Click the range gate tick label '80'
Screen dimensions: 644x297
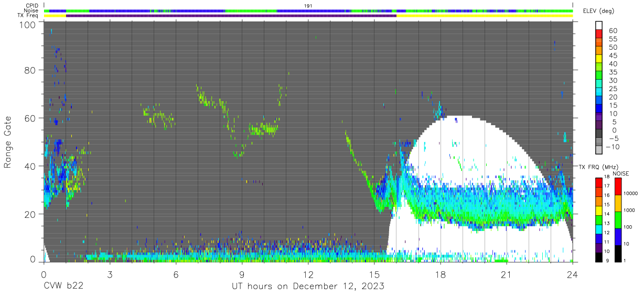[x=31, y=70]
